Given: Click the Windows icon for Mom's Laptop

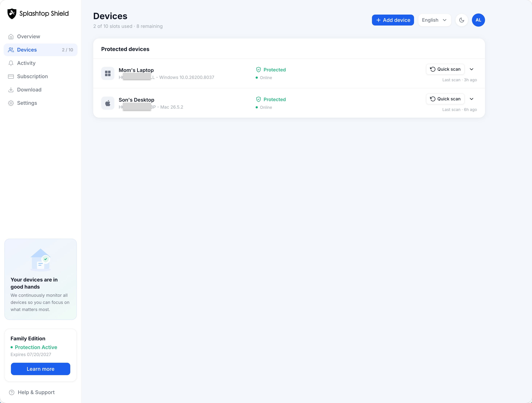Looking at the screenshot, I should (108, 73).
